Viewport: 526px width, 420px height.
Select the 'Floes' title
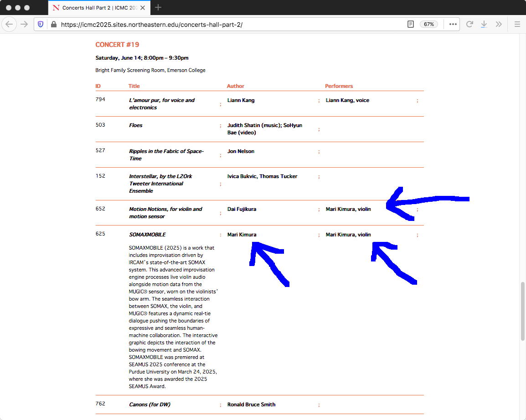(x=135, y=125)
